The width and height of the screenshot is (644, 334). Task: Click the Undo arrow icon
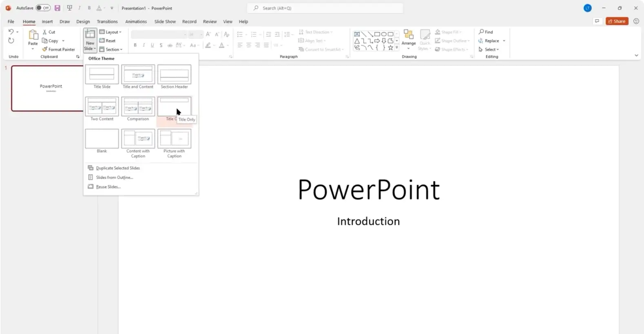click(x=11, y=32)
